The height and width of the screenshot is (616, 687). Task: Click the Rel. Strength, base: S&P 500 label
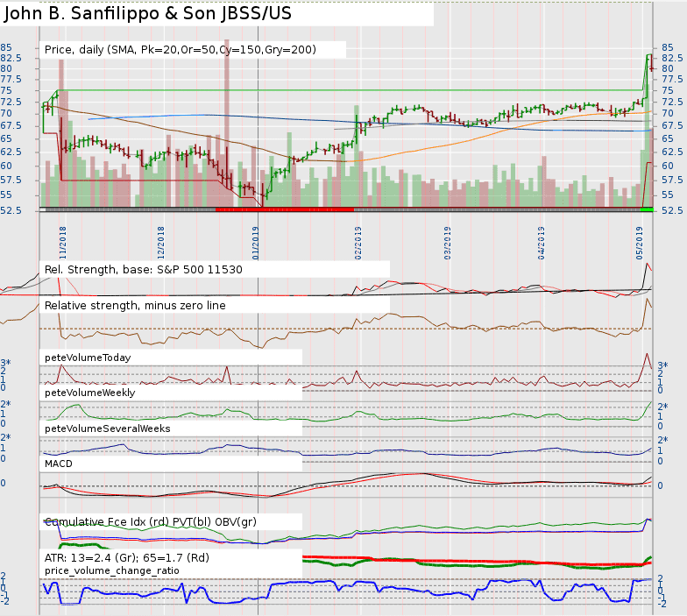[x=144, y=270]
